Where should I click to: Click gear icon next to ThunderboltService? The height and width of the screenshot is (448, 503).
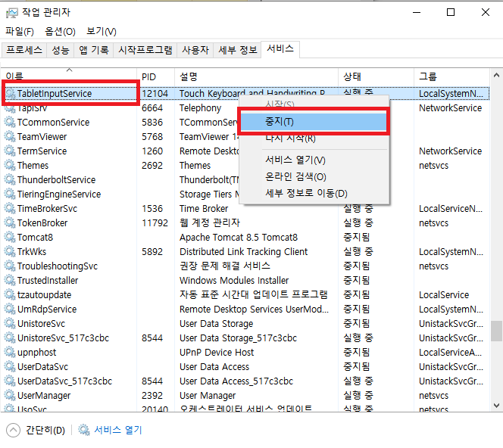pyautogui.click(x=10, y=180)
